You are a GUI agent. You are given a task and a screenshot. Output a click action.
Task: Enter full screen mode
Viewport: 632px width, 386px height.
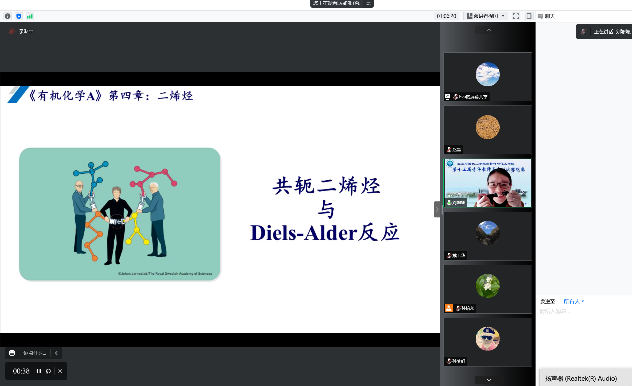516,16
